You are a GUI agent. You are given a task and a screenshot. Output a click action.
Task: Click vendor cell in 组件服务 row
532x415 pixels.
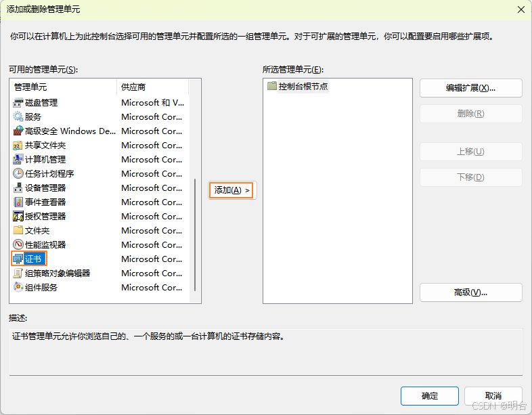point(152,288)
